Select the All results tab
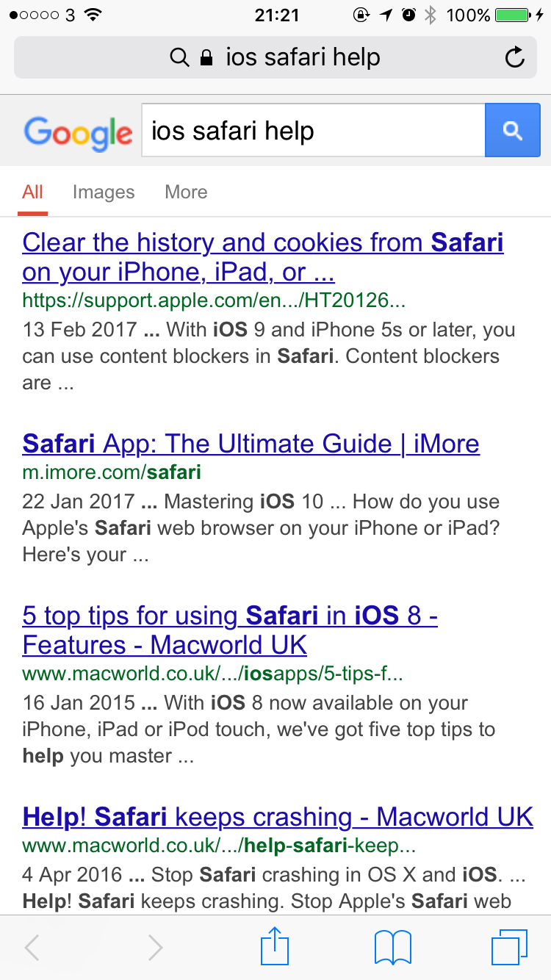The width and height of the screenshot is (551, 980). [32, 192]
